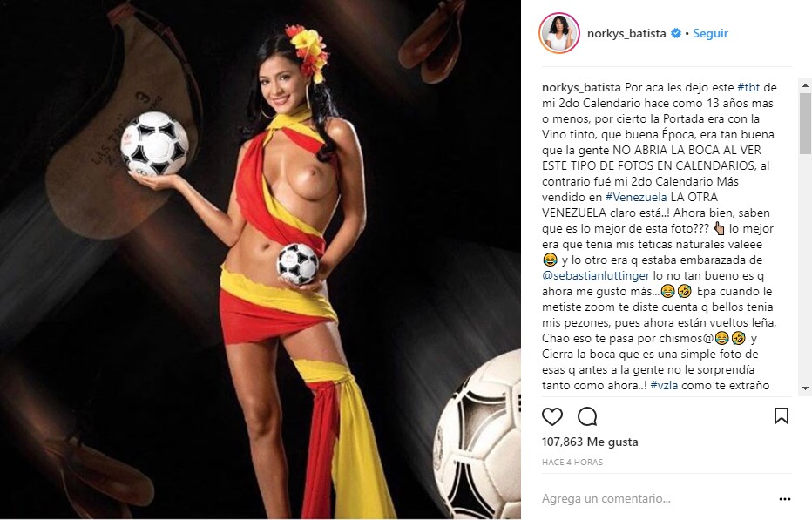Open the @sebastianluttinger mention
This screenshot has height=520, width=812.
click(x=596, y=275)
